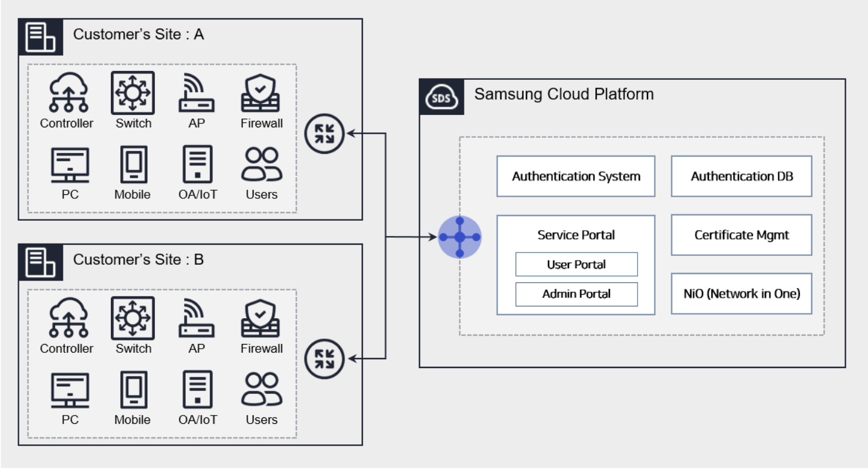
Task: Click the SDS cloud logo icon
Action: [x=441, y=98]
